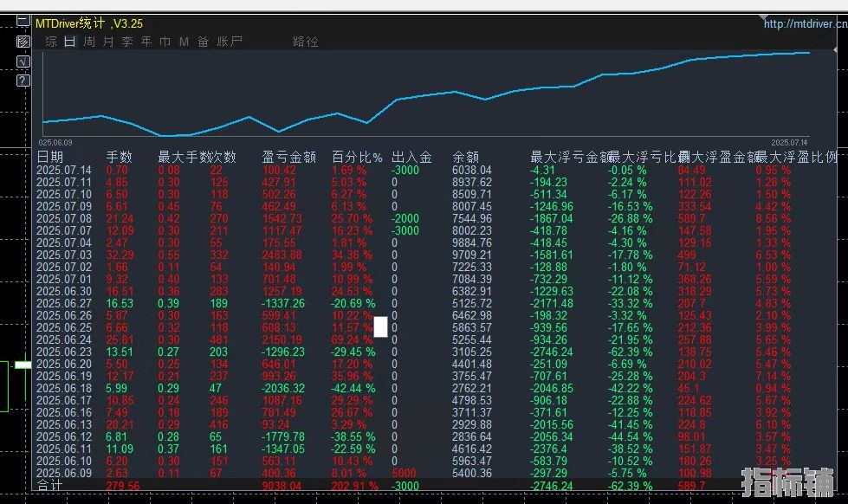Switch to the 综 summary tab

tap(51, 42)
